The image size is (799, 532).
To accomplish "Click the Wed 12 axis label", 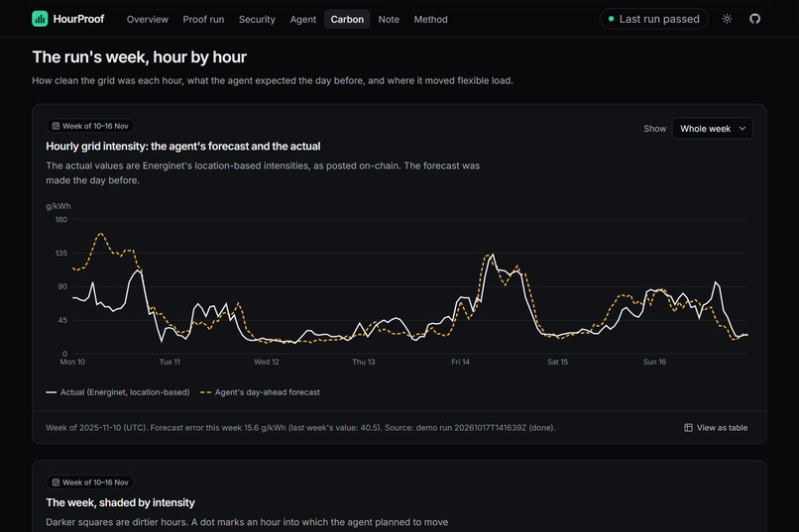I will pos(267,362).
